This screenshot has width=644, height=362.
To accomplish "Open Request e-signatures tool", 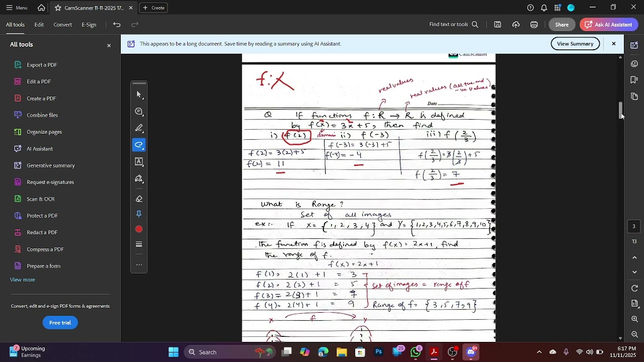I will [50, 182].
